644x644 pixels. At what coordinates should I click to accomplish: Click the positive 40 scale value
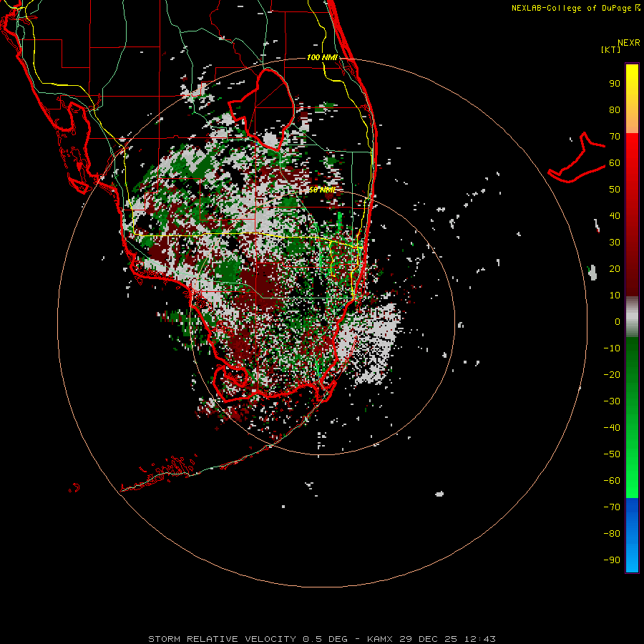[615, 216]
